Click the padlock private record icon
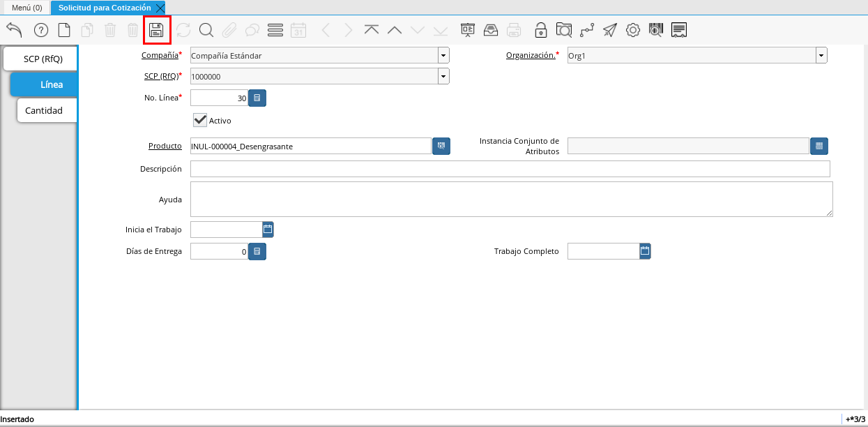The image size is (868, 427). tap(540, 30)
